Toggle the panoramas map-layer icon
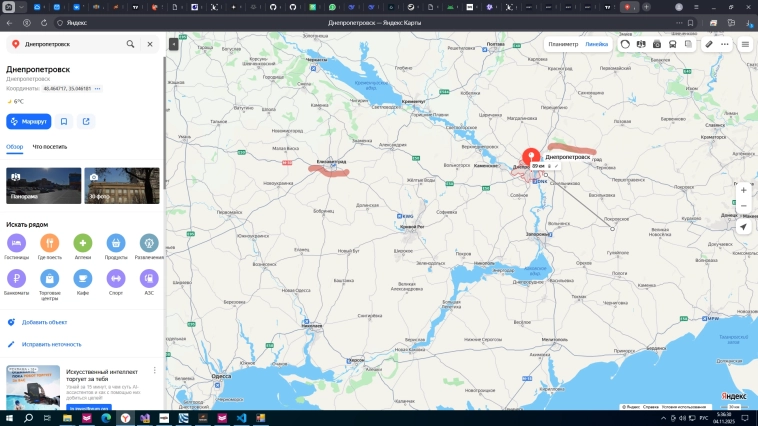758x426 pixels. 641,44
